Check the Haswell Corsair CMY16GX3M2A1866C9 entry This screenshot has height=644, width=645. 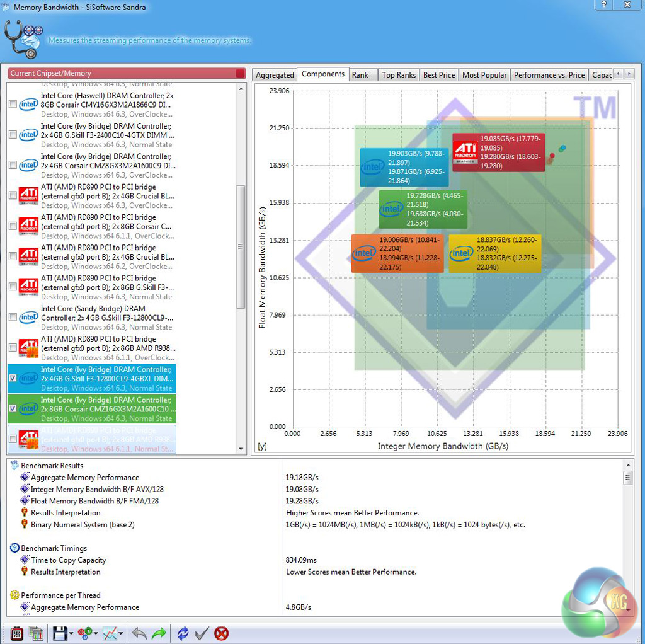13,105
